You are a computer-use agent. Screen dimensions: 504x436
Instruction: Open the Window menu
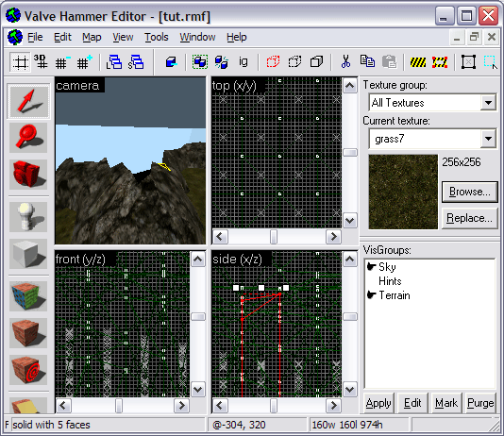click(x=197, y=37)
